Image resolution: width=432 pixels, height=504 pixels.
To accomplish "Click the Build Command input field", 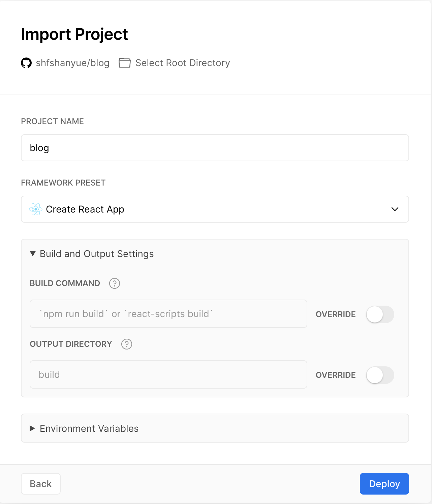I will point(168,314).
